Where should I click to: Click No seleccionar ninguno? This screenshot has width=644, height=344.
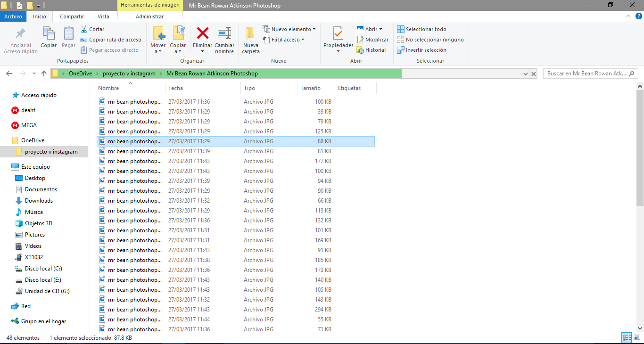click(x=430, y=40)
